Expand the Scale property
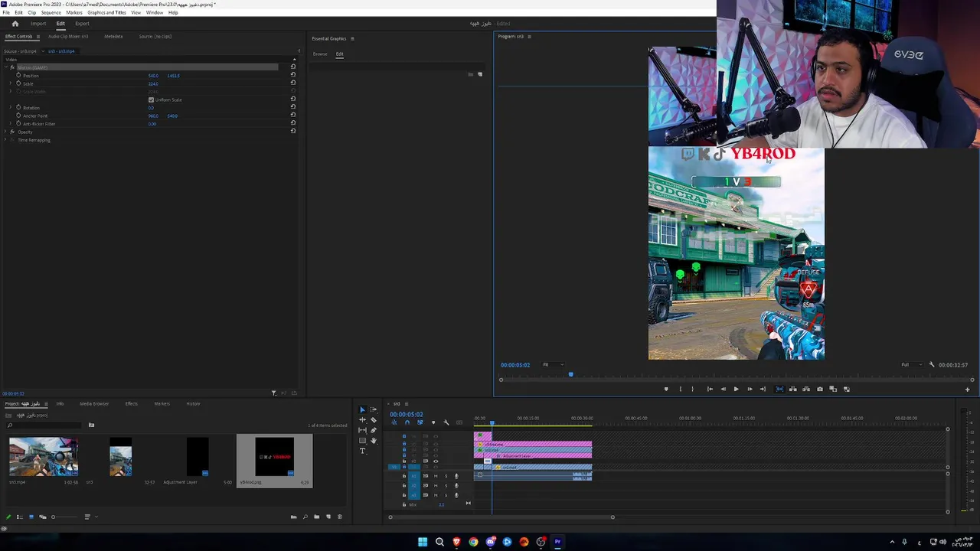The width and height of the screenshot is (980, 551). pos(10,83)
